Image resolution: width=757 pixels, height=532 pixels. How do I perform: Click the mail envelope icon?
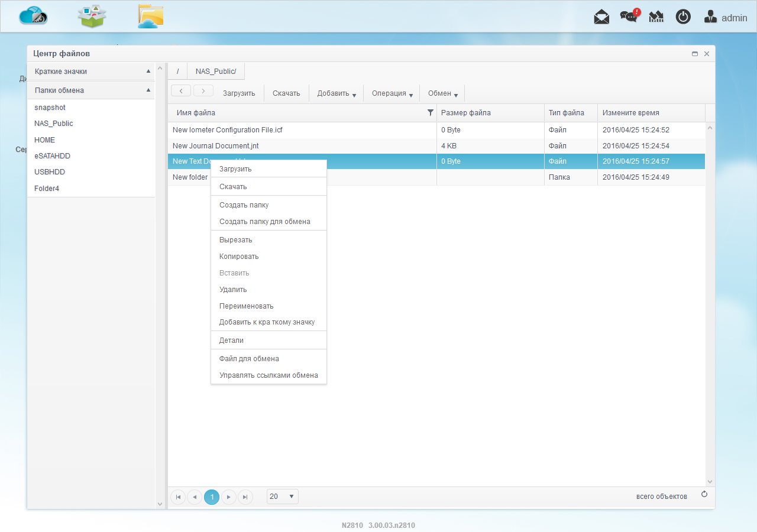(x=601, y=17)
